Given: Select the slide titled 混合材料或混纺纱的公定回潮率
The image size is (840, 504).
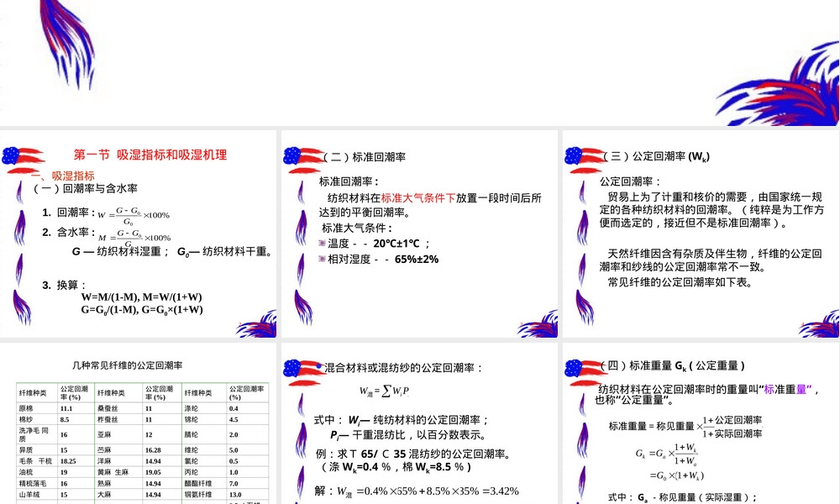Looking at the screenshot, I should (419, 423).
